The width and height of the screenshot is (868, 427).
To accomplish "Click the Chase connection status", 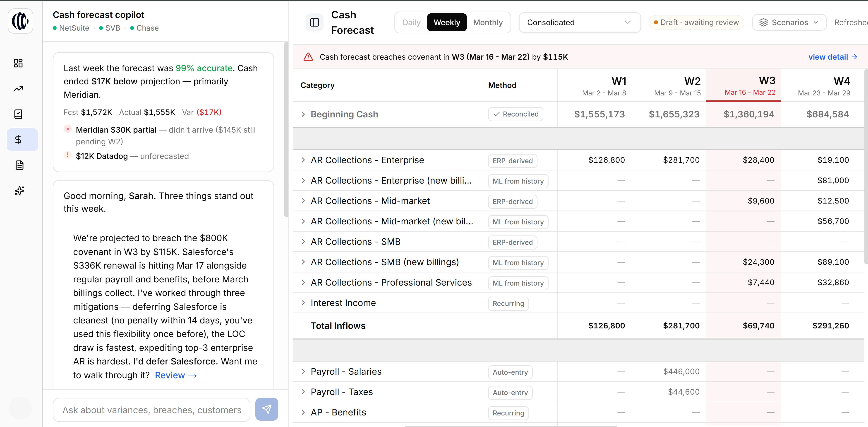I will (144, 28).
